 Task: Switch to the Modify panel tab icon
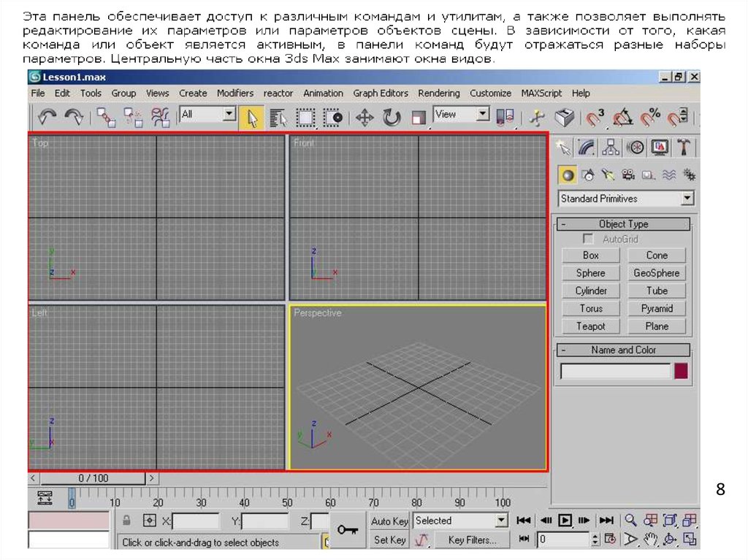click(587, 147)
